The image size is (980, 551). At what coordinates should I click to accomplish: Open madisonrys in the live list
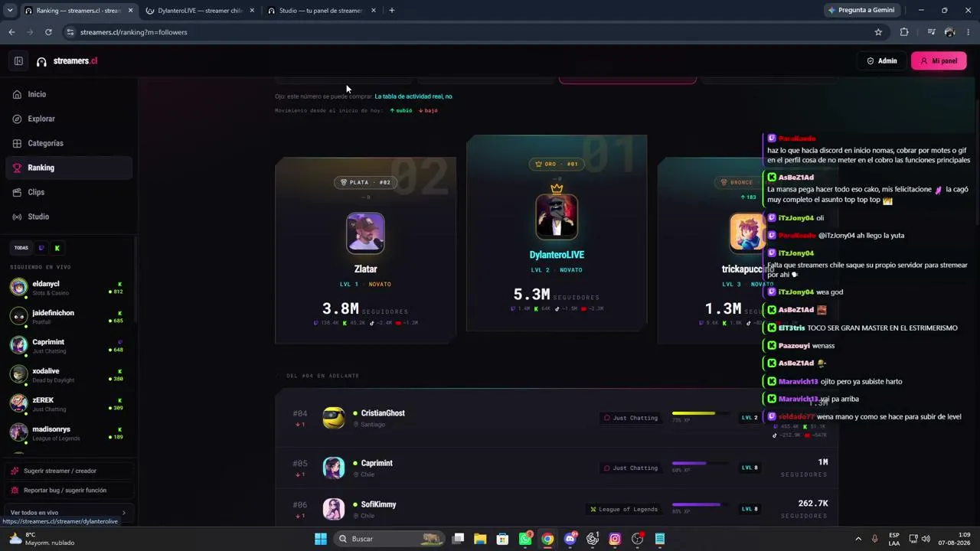(x=67, y=432)
